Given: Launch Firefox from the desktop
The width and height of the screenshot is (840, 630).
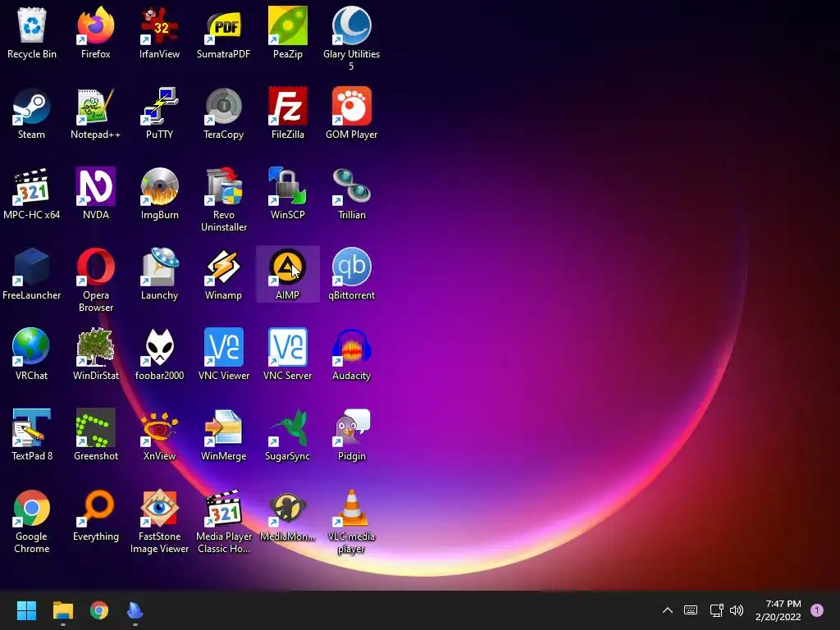Looking at the screenshot, I should pyautogui.click(x=95, y=25).
